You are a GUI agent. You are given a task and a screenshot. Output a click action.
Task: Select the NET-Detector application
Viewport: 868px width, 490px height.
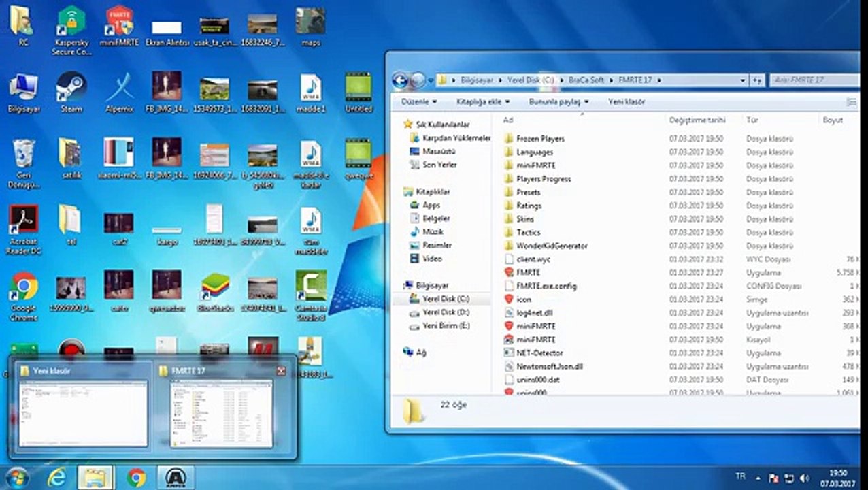pos(533,353)
